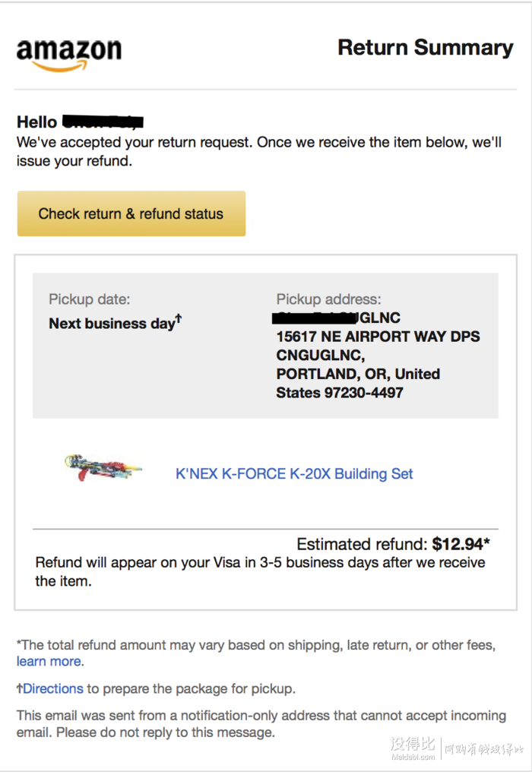This screenshot has width=532, height=775.
Task: Click the 15617 NE Airport Way address line
Action: coord(378,337)
